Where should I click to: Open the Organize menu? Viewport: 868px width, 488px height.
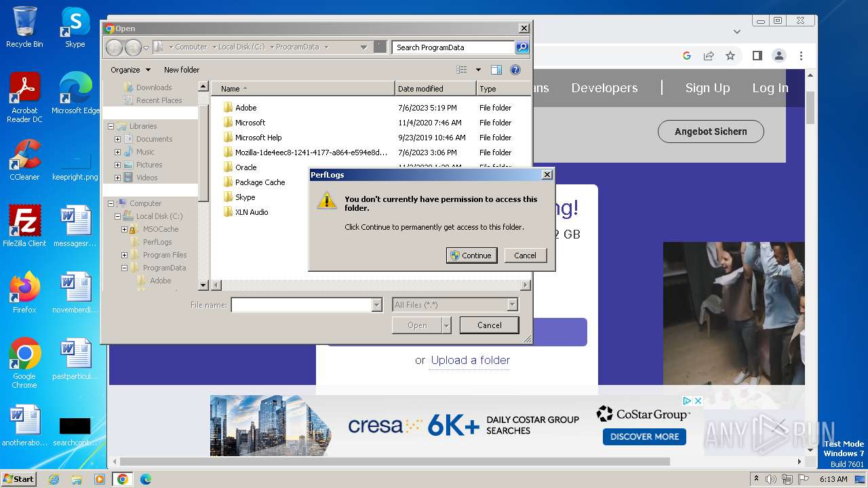pyautogui.click(x=131, y=70)
